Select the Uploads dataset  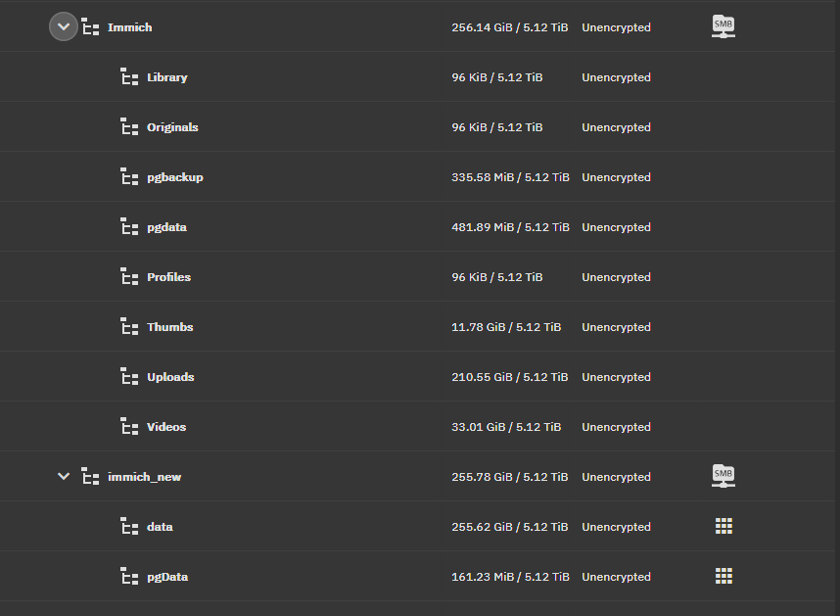(170, 377)
